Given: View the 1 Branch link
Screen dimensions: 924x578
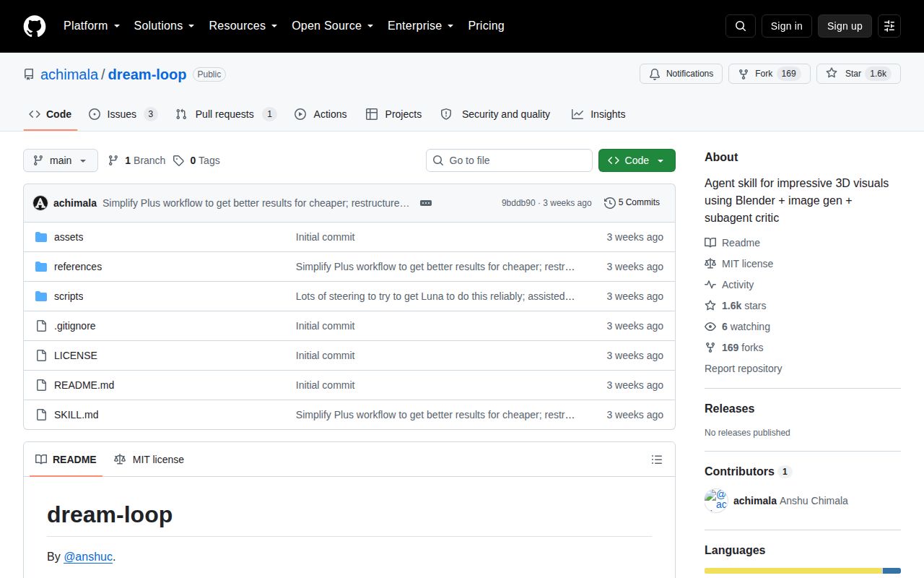Looking at the screenshot, I should (136, 160).
